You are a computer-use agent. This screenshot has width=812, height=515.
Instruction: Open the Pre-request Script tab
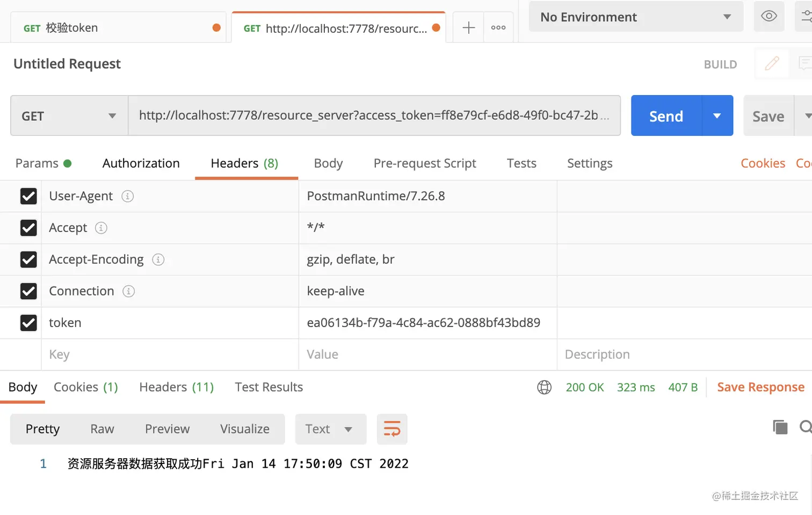pos(424,163)
